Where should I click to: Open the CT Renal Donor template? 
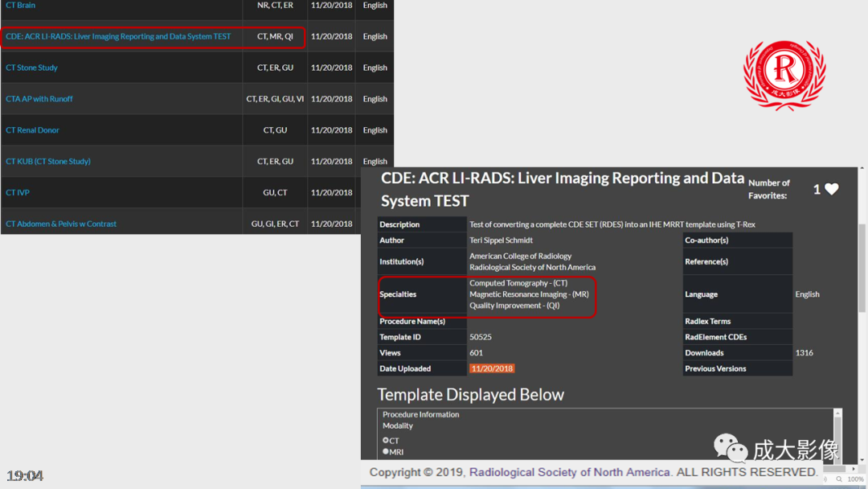(33, 130)
